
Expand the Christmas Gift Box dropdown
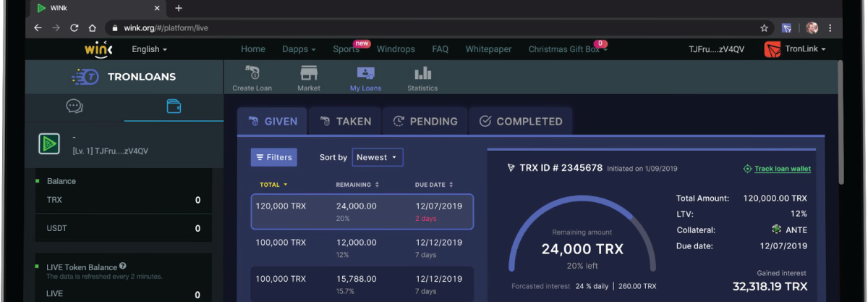click(x=568, y=49)
